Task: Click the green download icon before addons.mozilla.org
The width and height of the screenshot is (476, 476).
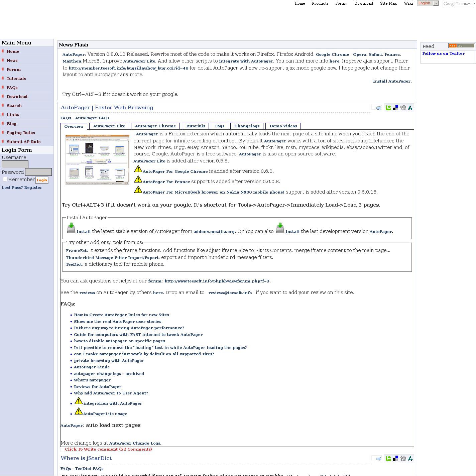Action: point(71,228)
